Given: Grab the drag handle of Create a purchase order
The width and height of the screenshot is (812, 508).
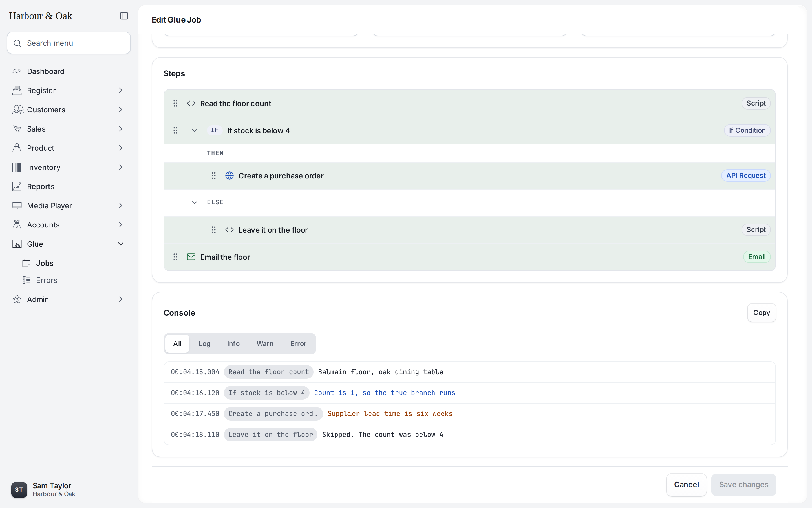Looking at the screenshot, I should [213, 176].
